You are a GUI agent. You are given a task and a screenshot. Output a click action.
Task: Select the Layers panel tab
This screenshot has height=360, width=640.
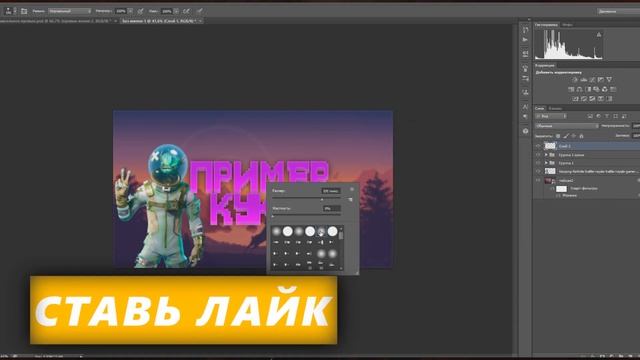point(540,109)
